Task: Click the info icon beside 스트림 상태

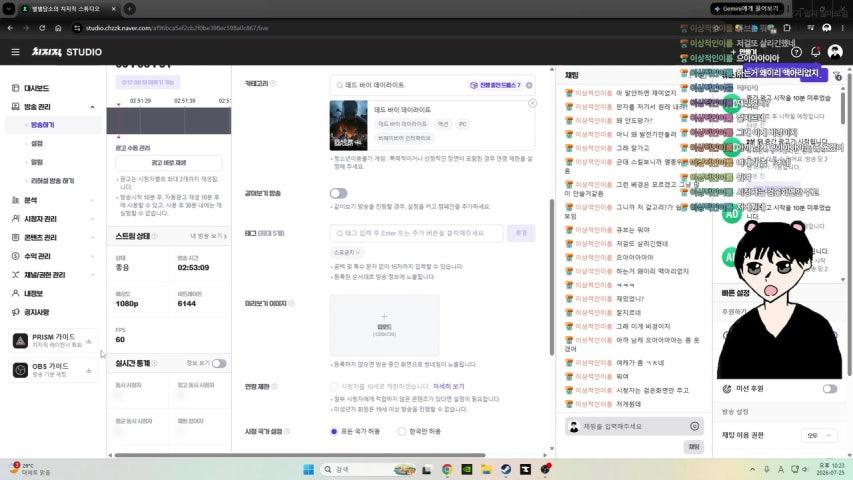Action: click(x=155, y=236)
